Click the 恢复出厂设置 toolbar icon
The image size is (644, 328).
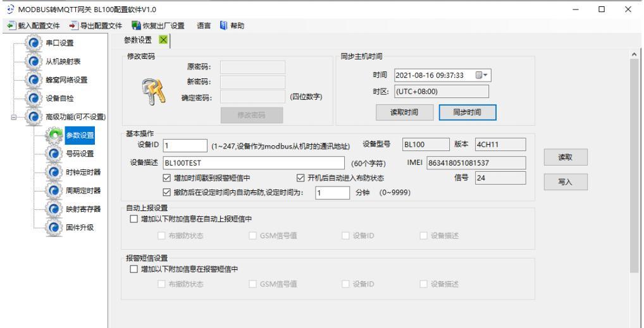tap(136, 26)
